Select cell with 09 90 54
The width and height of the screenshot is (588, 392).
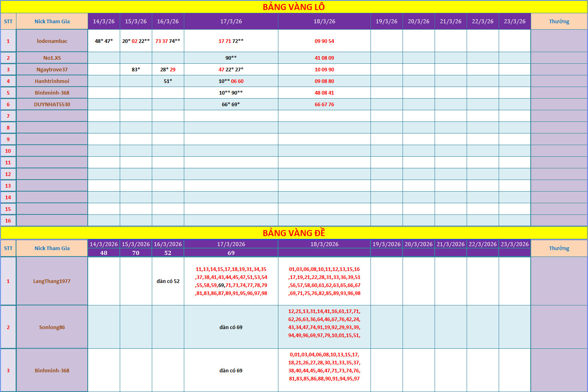(324, 41)
